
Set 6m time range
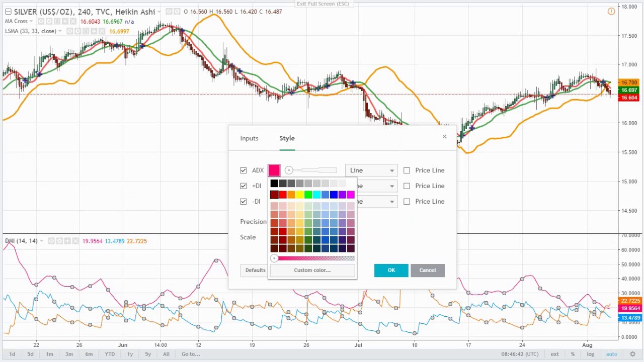tap(89, 354)
